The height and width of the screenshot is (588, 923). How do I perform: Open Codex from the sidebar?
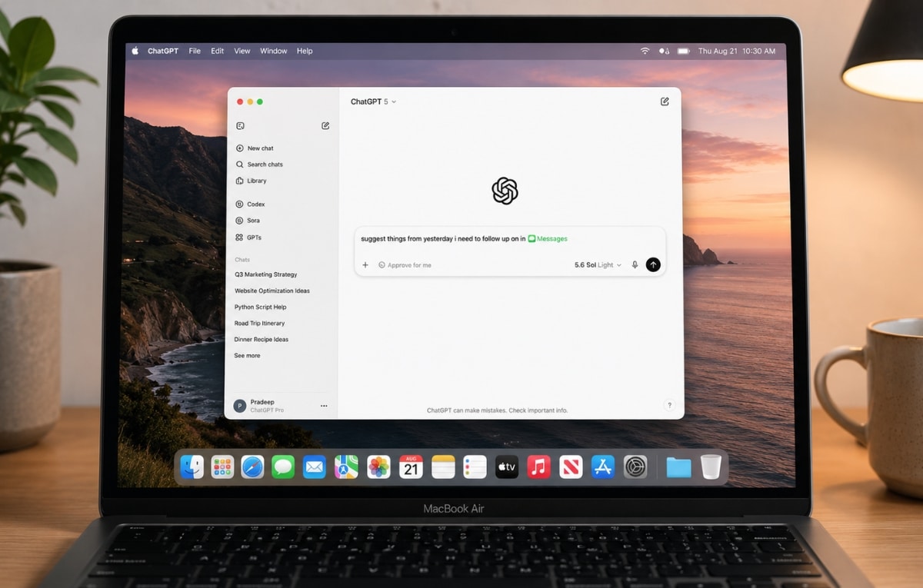(x=250, y=204)
